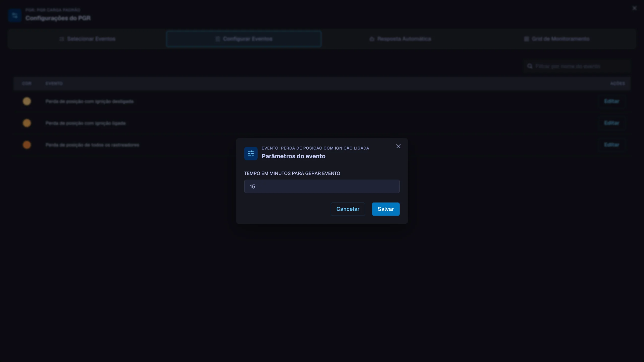Switch to Selecionar Eventos tab
This screenshot has height=362, width=644.
point(87,39)
